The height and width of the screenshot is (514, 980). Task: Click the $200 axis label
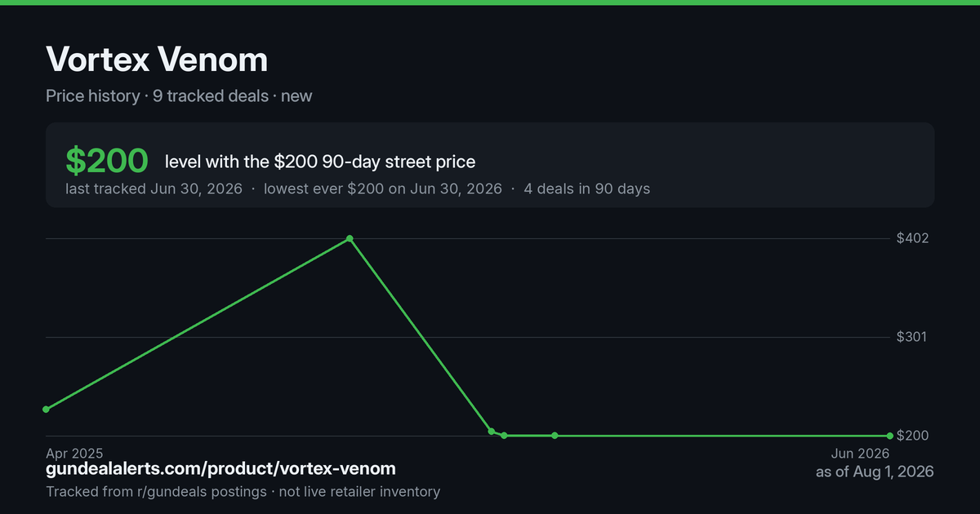click(x=912, y=436)
